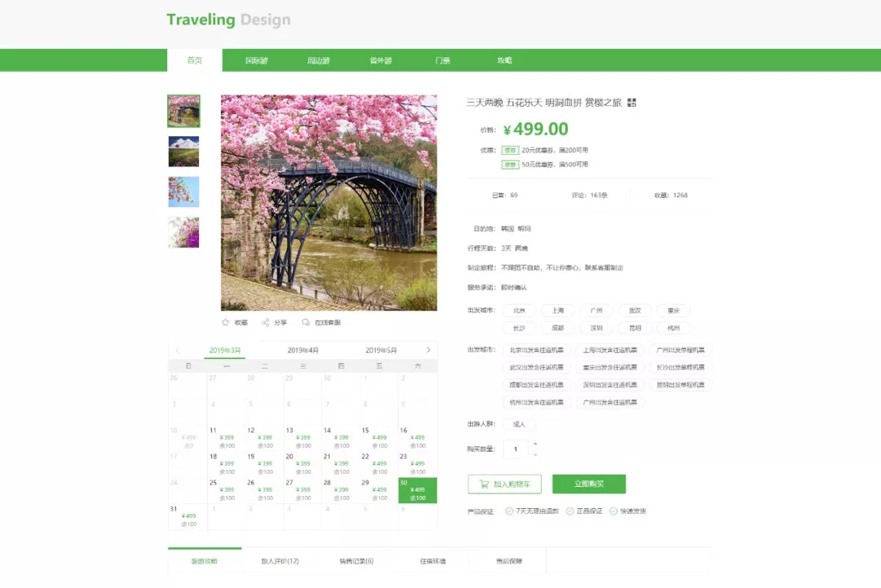Image resolution: width=881 pixels, height=588 pixels.
Task: Click the 分享 share icon
Action: pos(265,322)
